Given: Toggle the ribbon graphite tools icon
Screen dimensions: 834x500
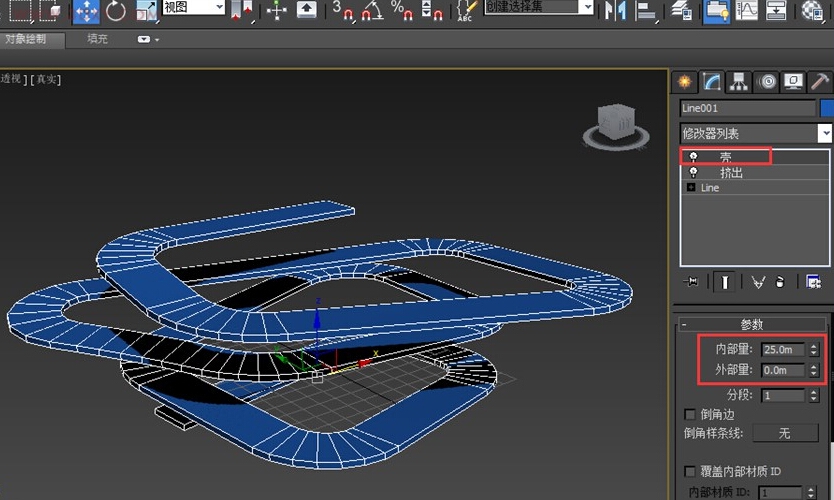Looking at the screenshot, I should 716,11.
